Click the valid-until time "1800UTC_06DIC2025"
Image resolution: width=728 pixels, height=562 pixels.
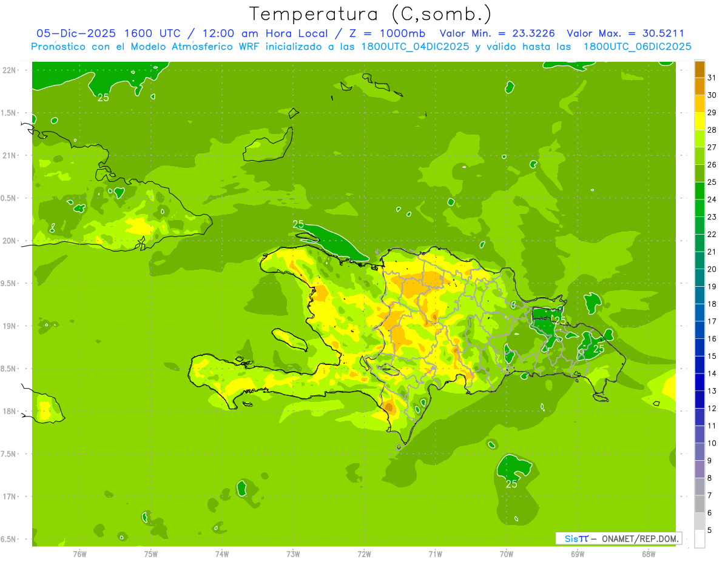point(637,47)
